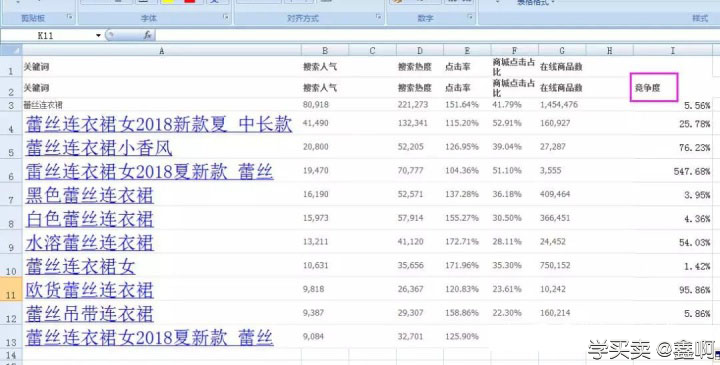Pick the red font color swatch

[189, 1]
